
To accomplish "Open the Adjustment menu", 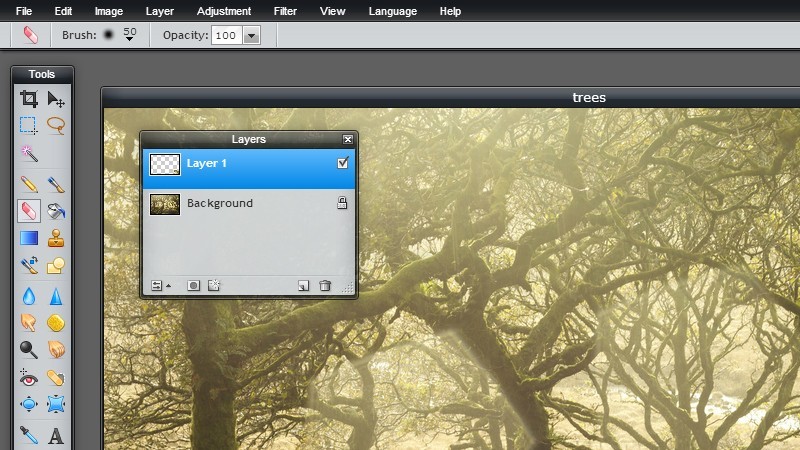I will tap(224, 11).
